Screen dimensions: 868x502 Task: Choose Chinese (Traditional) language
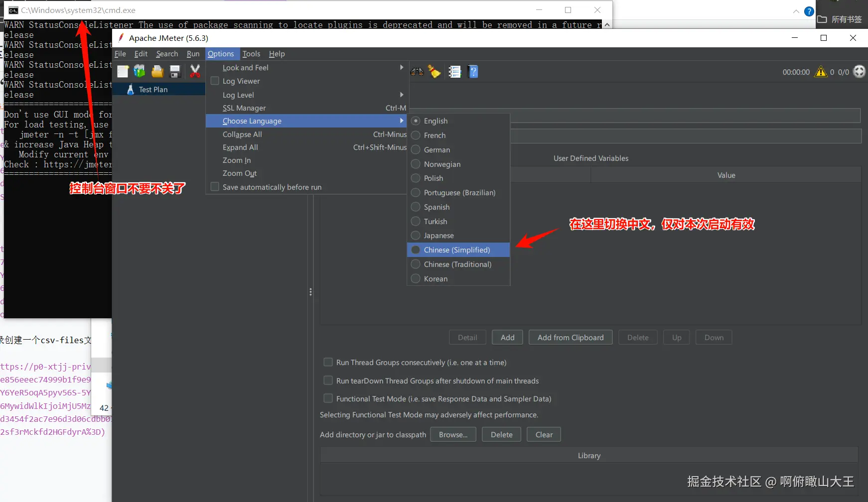[458, 264]
